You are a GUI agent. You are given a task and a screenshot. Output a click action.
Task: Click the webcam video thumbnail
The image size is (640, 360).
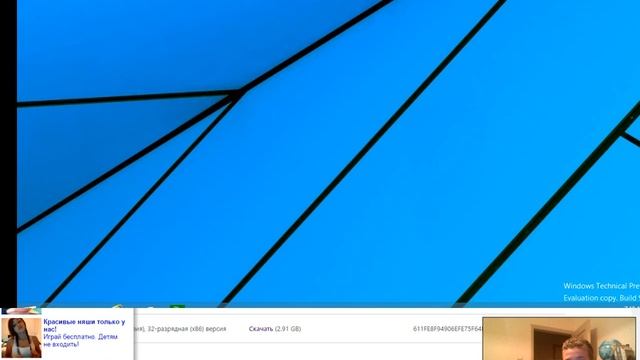pos(559,339)
